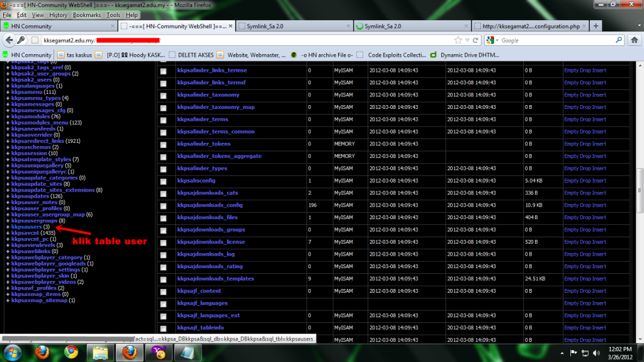Tick the checkbox beside kkpsafinder_terms row

(164, 120)
